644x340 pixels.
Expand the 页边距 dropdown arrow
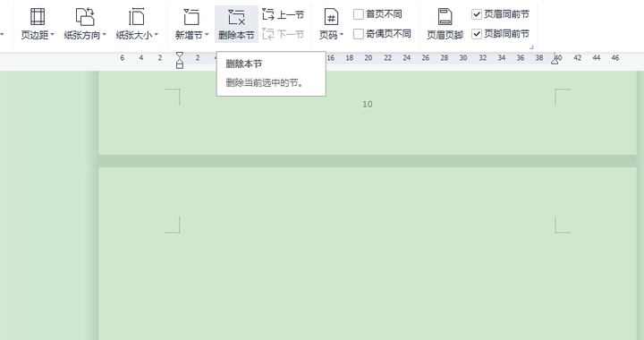[x=52, y=35]
